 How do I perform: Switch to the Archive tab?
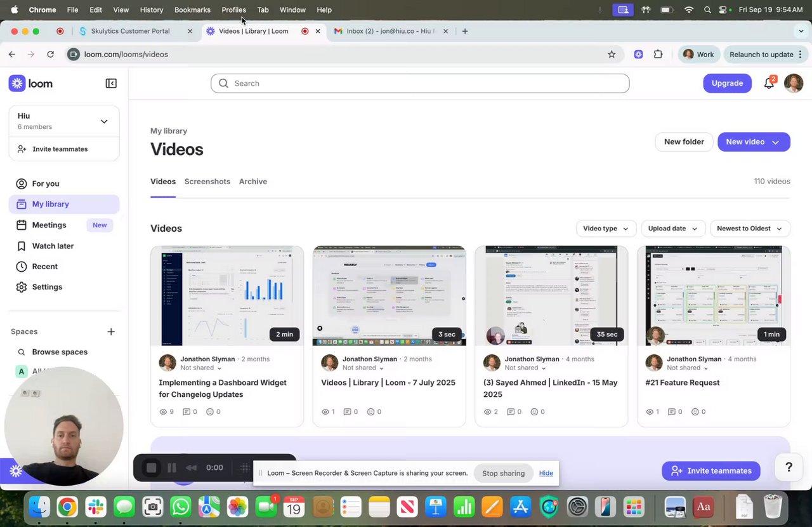253,182
